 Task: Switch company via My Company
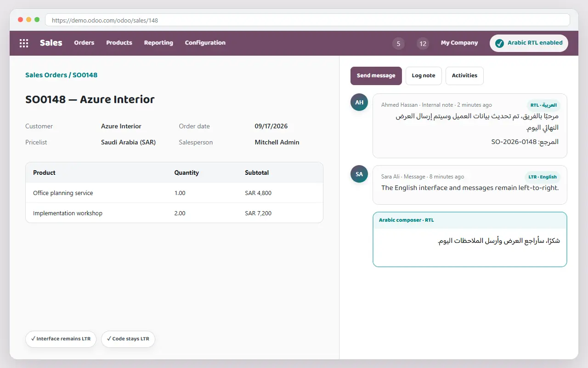coord(459,43)
